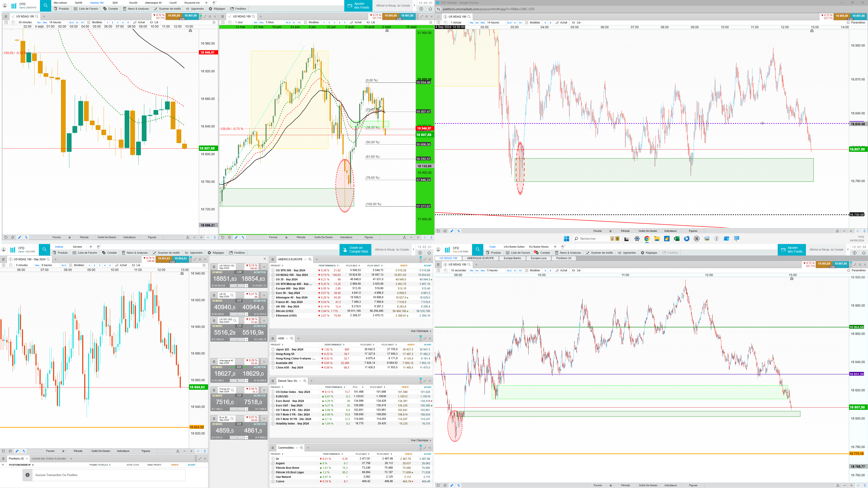Click zoom icon beside AMERICA EUROPE tab
This screenshot has height=488, width=868.
click(310, 259)
